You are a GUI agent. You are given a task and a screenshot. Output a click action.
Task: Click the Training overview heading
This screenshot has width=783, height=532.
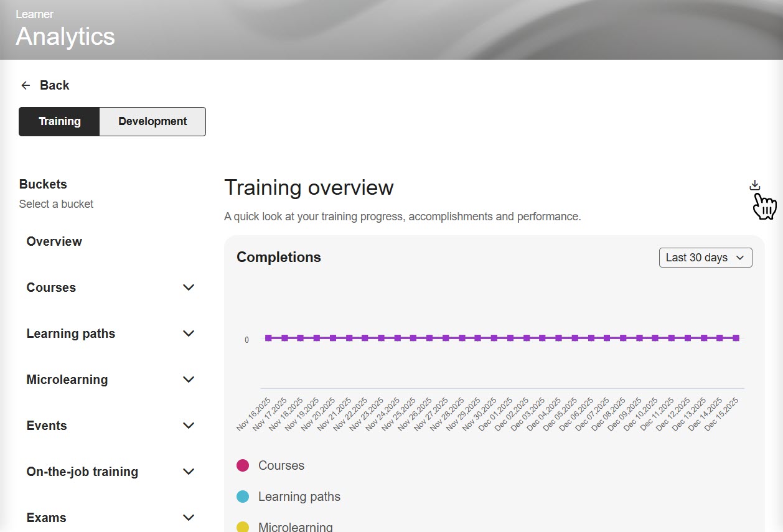point(309,187)
